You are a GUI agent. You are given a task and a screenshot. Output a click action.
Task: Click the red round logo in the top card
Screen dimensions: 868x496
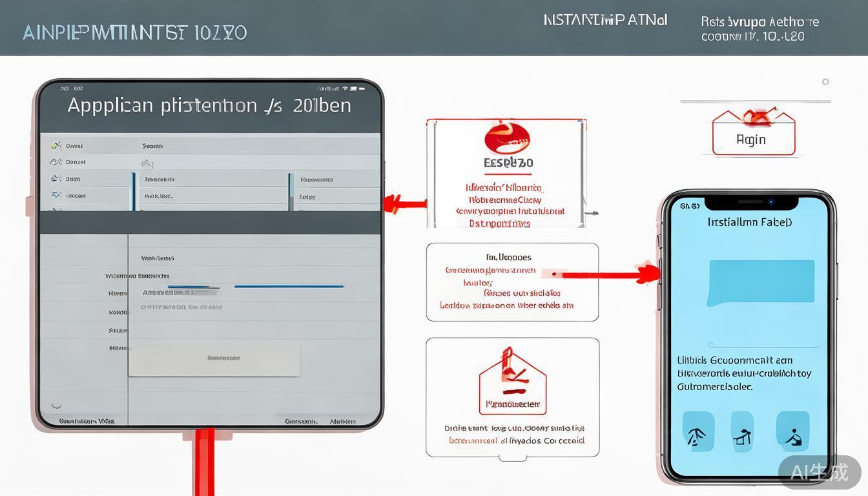[x=507, y=139]
